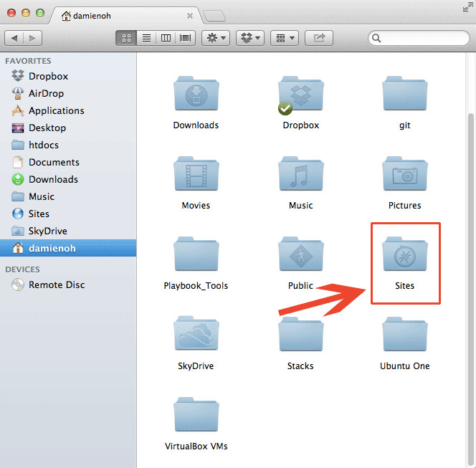The height and width of the screenshot is (468, 476).
Task: Click the "Playbook_Tools" folder name label
Action: tap(196, 286)
